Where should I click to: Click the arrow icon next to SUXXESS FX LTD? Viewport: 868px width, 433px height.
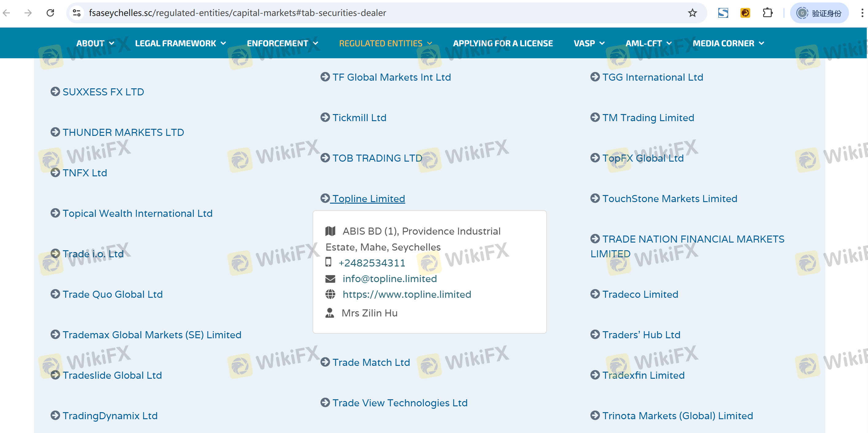(55, 92)
